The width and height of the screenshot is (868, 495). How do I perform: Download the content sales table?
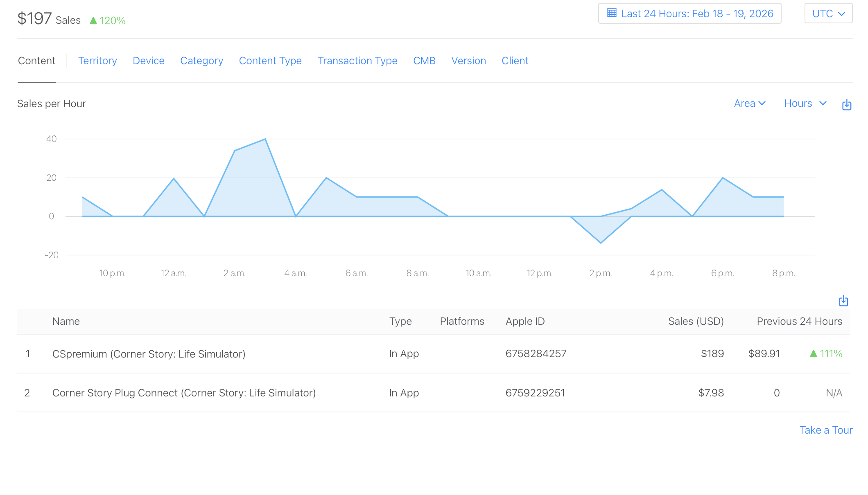tap(843, 301)
